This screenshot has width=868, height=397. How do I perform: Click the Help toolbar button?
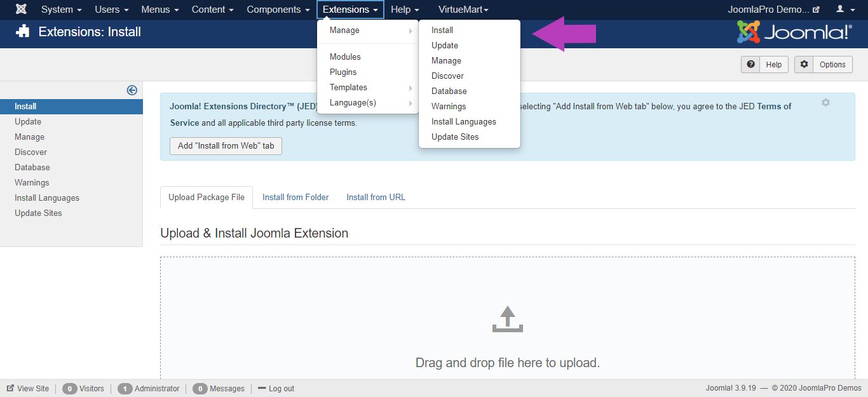tap(764, 64)
